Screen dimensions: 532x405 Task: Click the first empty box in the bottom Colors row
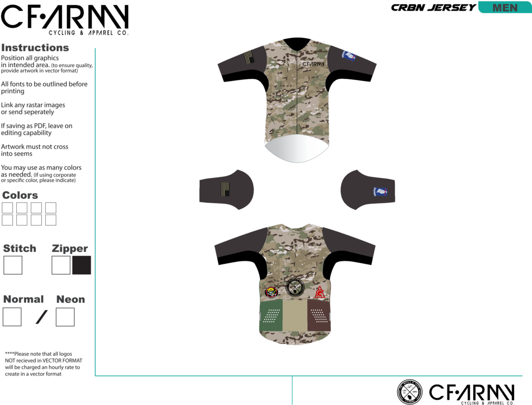(x=7, y=220)
